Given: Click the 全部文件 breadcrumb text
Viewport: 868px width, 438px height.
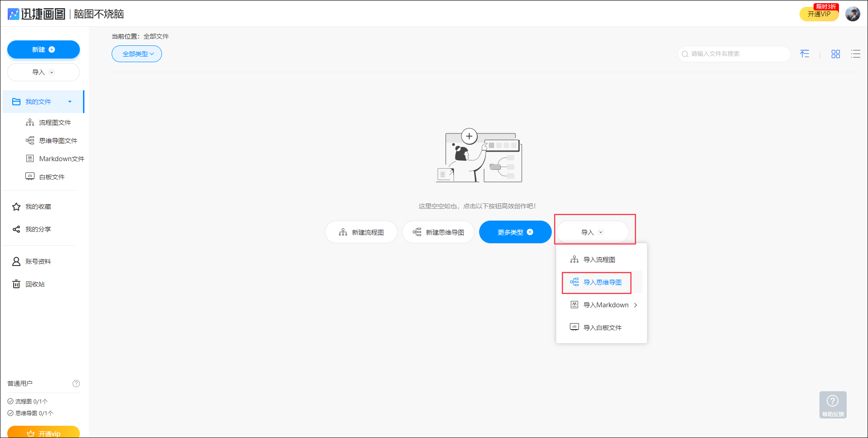Looking at the screenshot, I should [156, 36].
